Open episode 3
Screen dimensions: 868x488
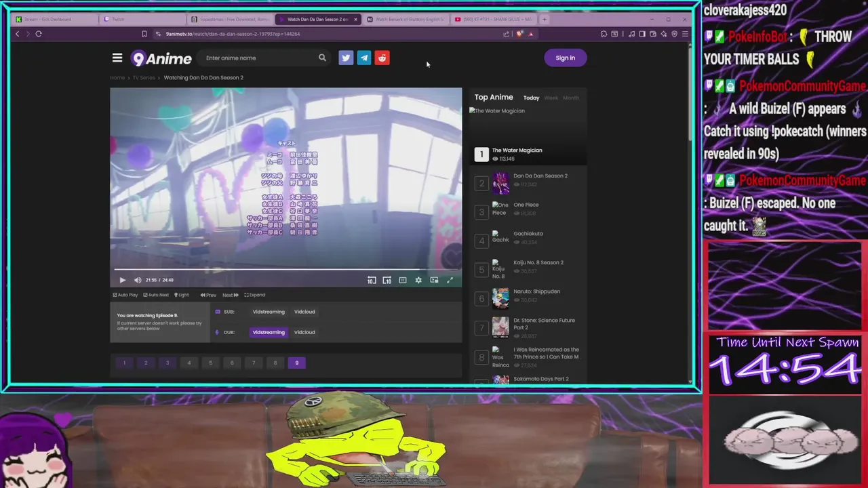tap(167, 363)
